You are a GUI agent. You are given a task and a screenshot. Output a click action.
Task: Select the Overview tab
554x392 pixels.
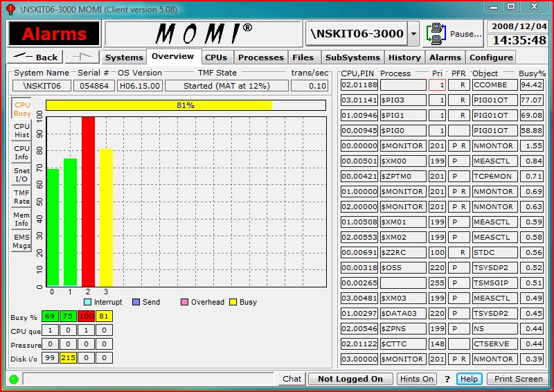(x=172, y=56)
